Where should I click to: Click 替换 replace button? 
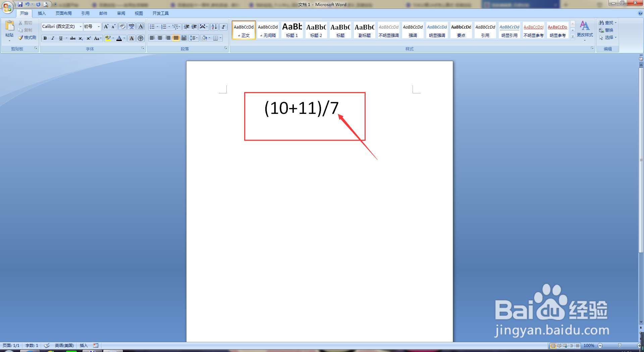tap(606, 30)
